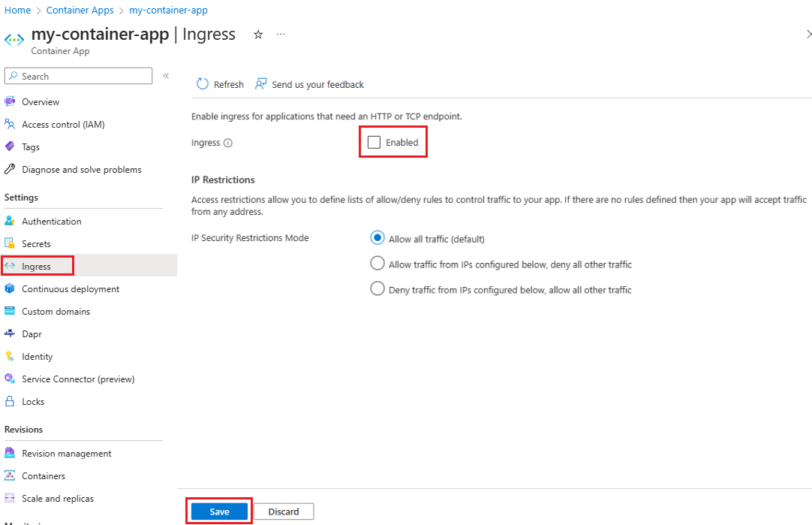Collapse the left sidebar menu
The height and width of the screenshot is (525, 812).
[x=166, y=75]
